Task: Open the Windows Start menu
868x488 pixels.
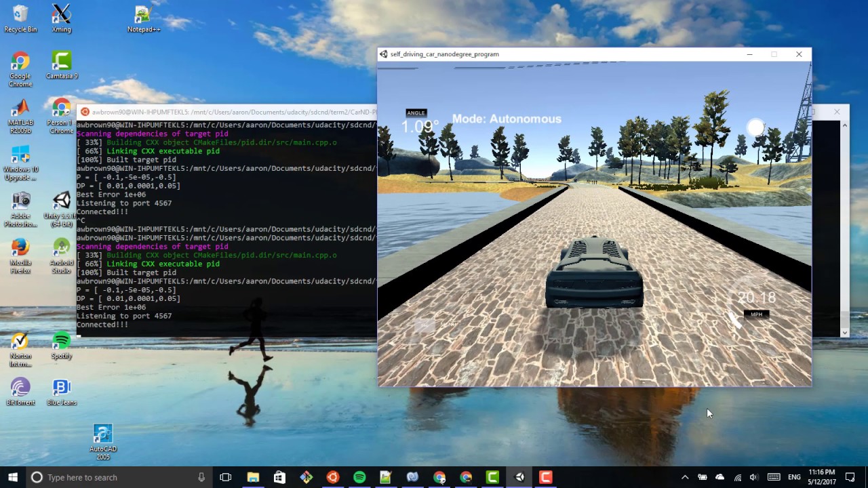Action: pyautogui.click(x=13, y=477)
